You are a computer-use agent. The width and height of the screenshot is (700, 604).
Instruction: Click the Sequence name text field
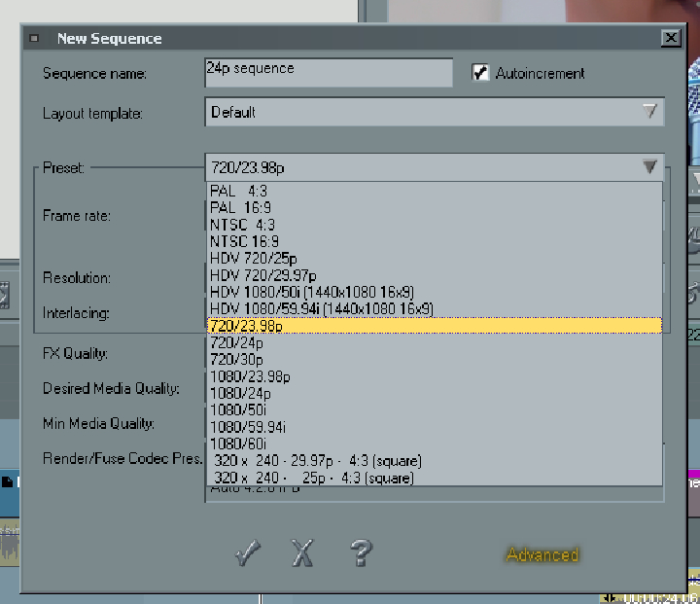329,73
